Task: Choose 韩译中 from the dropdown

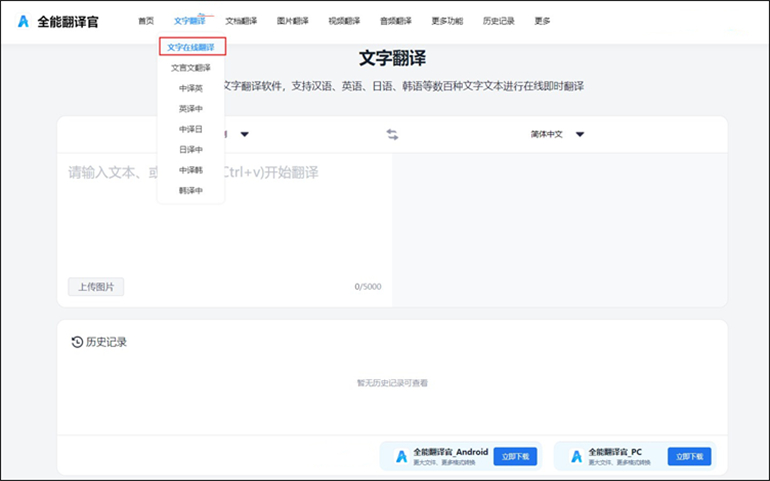Action: click(191, 191)
